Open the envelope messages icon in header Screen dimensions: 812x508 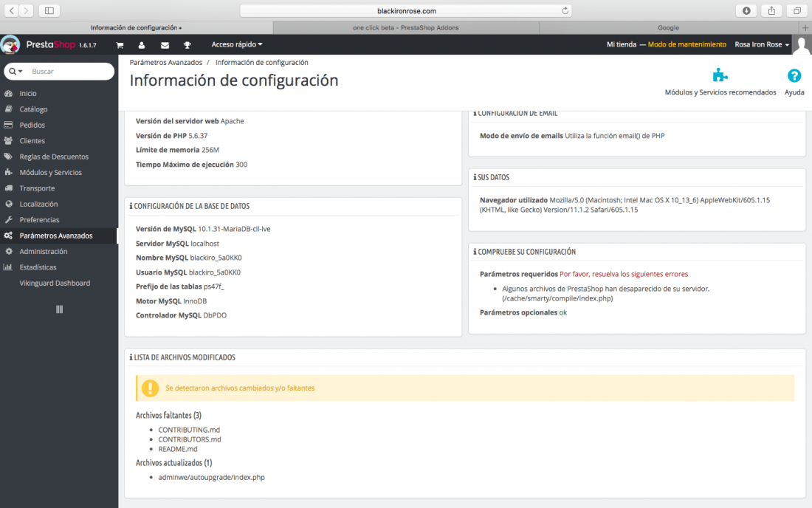165,45
